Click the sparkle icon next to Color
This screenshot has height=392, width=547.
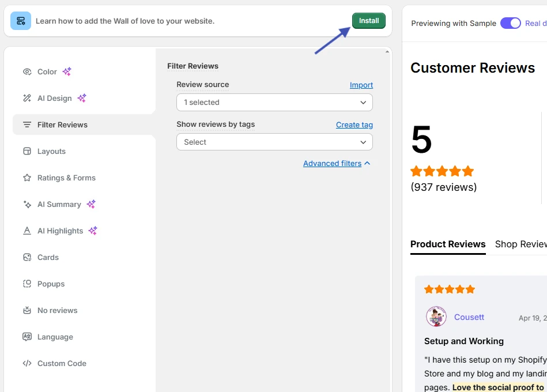pos(67,71)
